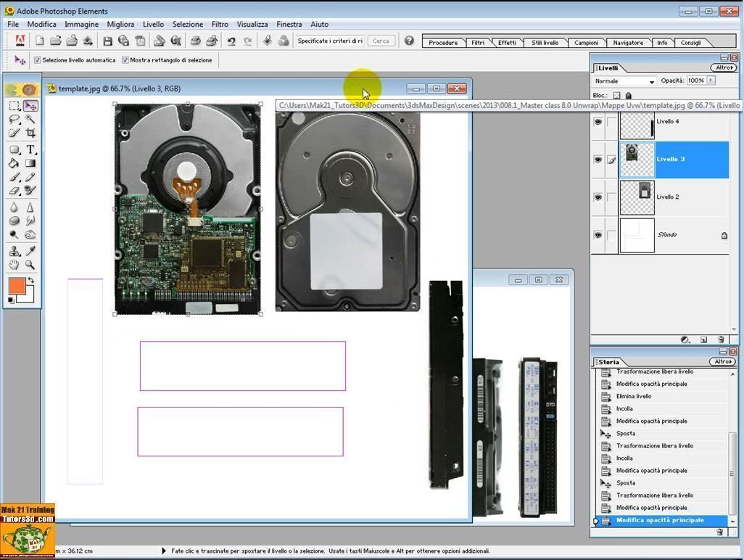Hide Livello 4 with its eye icon
744x560 pixels.
598,122
